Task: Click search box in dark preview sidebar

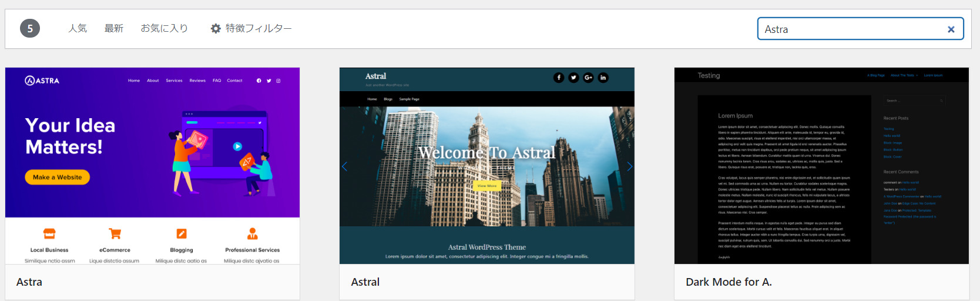Action: [x=914, y=101]
